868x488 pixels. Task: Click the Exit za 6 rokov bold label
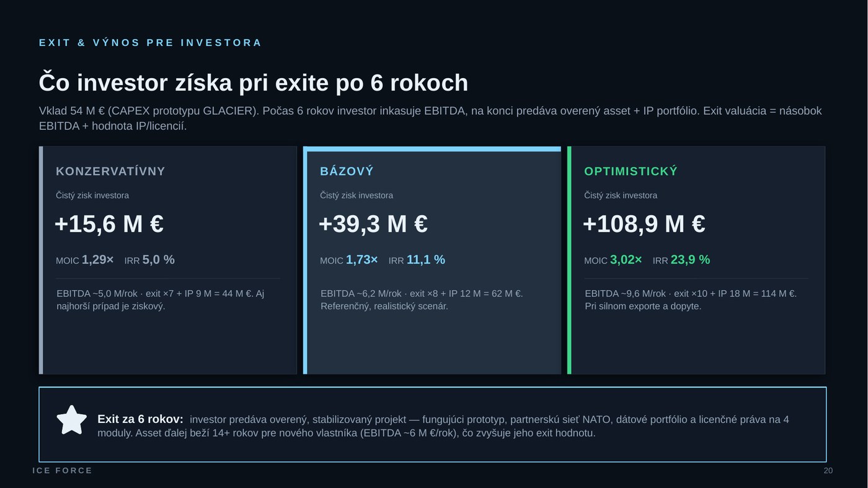(x=140, y=419)
